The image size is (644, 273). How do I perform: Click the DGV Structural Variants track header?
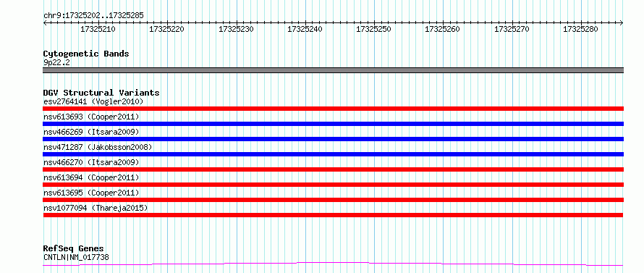101,93
